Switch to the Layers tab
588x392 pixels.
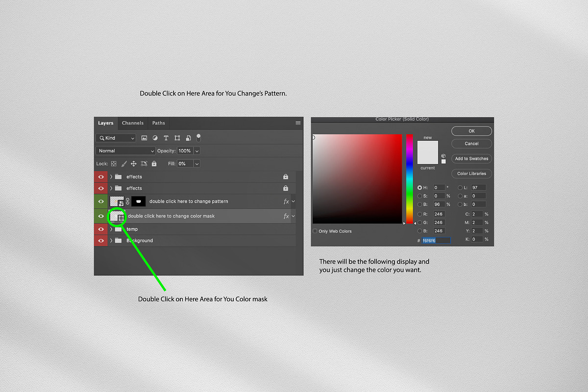(105, 123)
